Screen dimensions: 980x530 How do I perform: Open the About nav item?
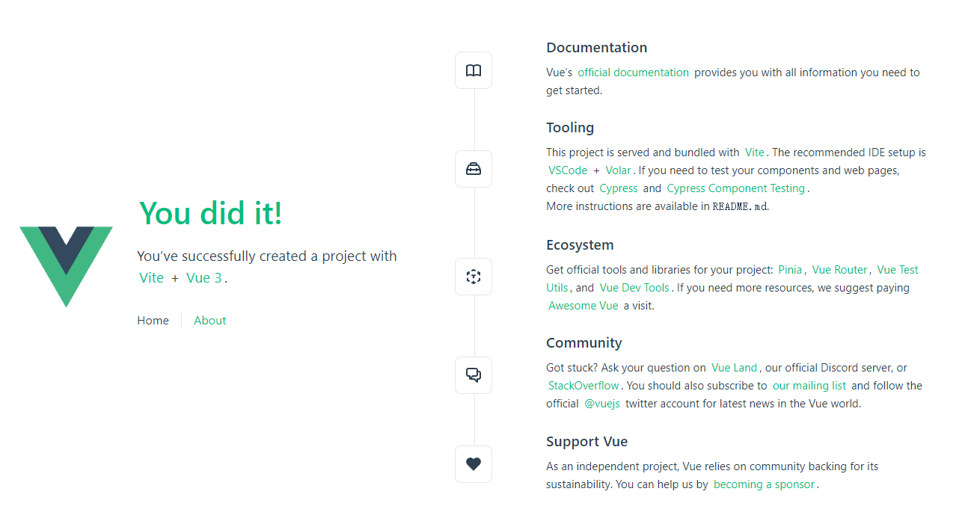(x=209, y=321)
